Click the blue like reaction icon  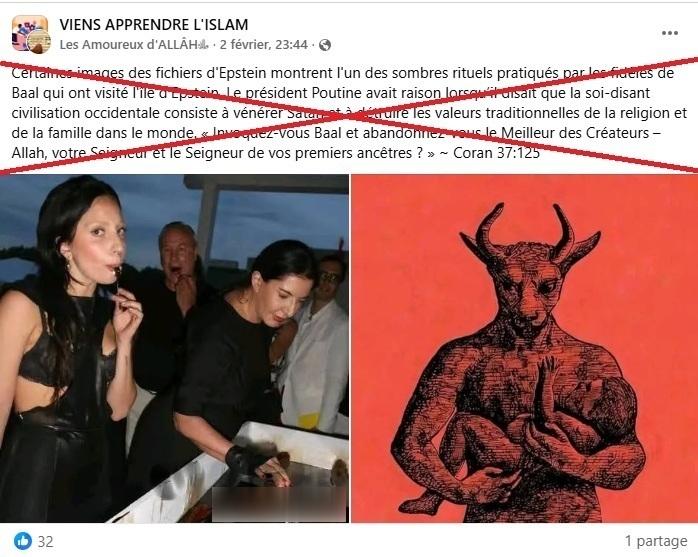(x=23, y=541)
